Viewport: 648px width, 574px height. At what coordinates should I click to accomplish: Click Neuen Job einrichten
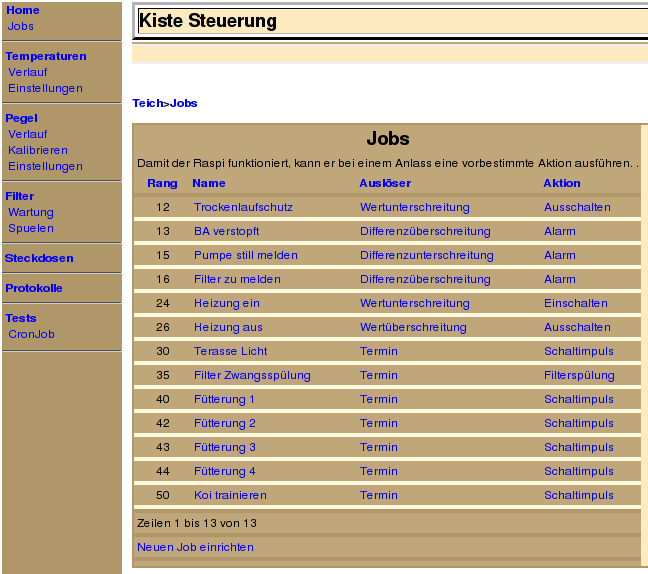click(195, 547)
